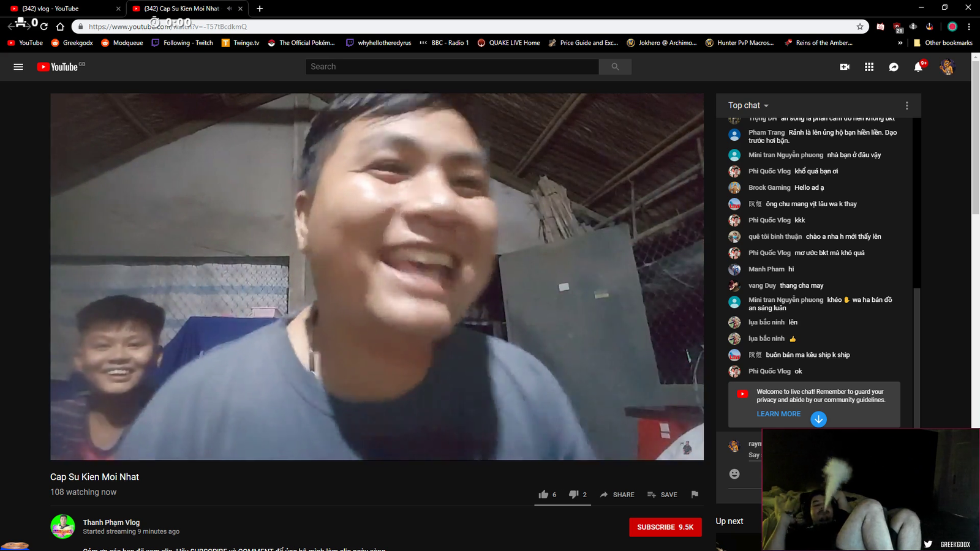Open Thanh Phạm Vlog channel avatar
This screenshot has height=551, width=980.
[x=62, y=527]
